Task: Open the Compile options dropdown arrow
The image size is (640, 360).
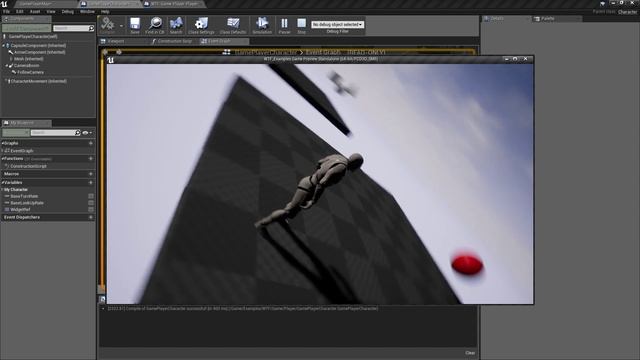Action: coord(121,26)
